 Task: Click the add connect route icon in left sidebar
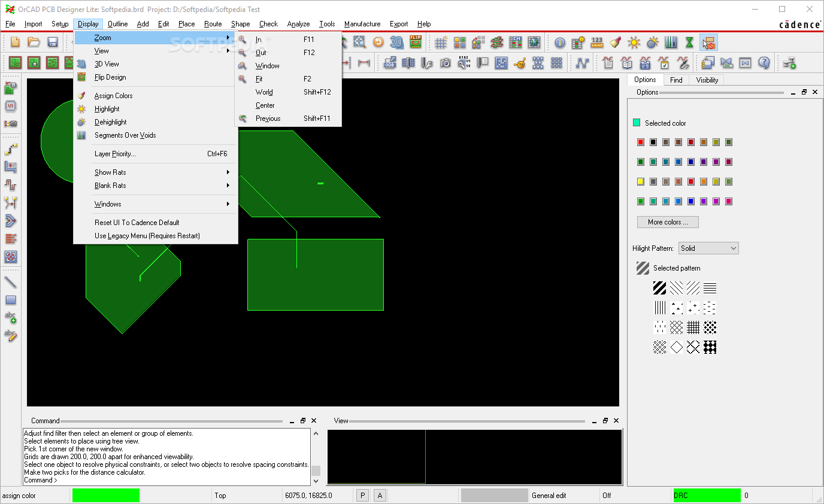10,149
